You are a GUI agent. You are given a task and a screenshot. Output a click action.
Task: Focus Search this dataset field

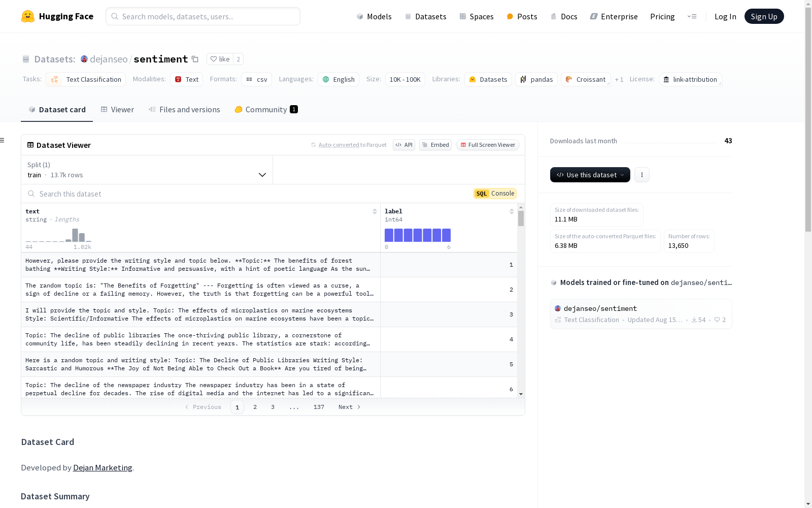coord(249,194)
